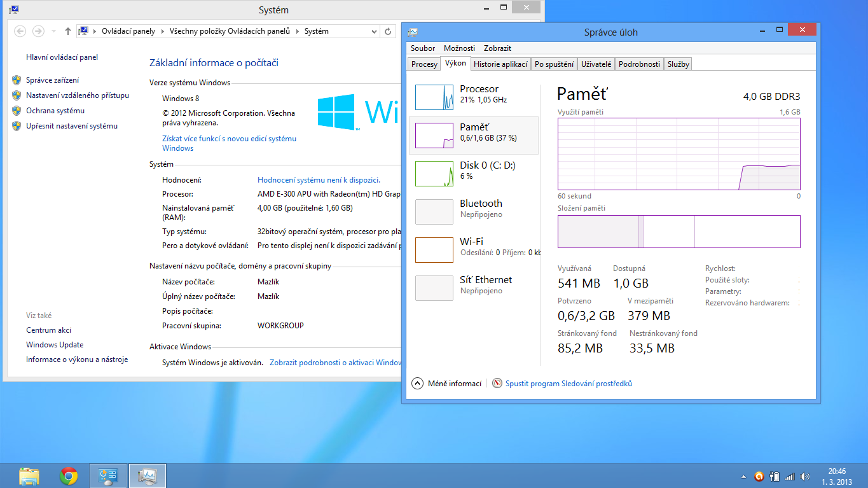Click the Paměť performance entry
Viewport: 868px width, 488px height.
(474, 136)
